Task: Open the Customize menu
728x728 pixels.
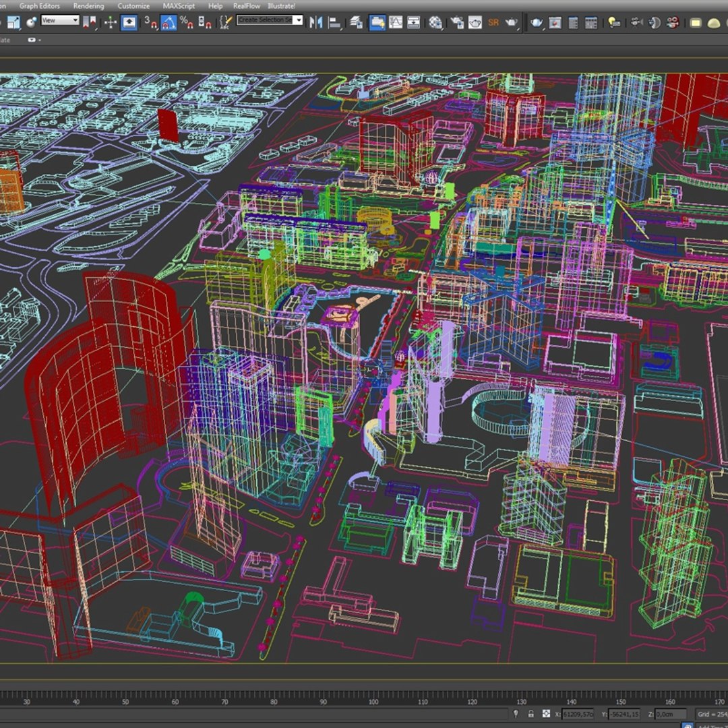Action: pos(133,5)
